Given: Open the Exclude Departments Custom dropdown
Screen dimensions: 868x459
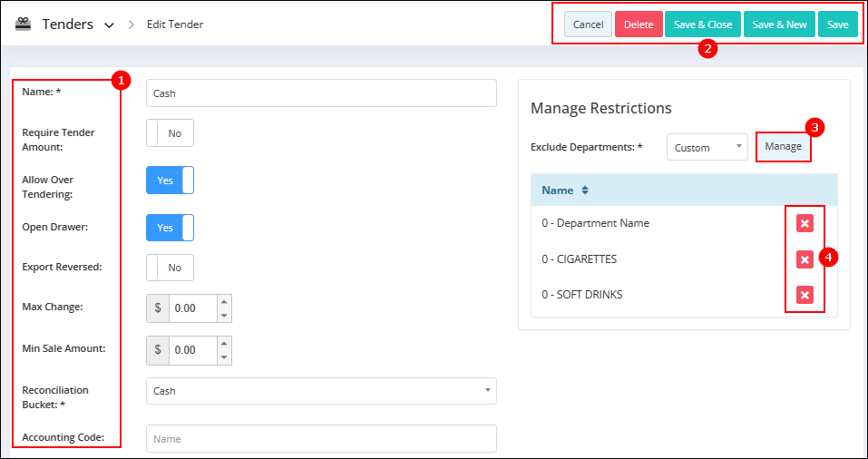Looking at the screenshot, I should coord(707,147).
